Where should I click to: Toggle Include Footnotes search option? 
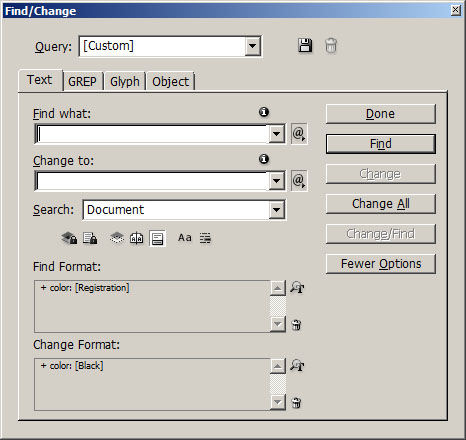click(157, 238)
